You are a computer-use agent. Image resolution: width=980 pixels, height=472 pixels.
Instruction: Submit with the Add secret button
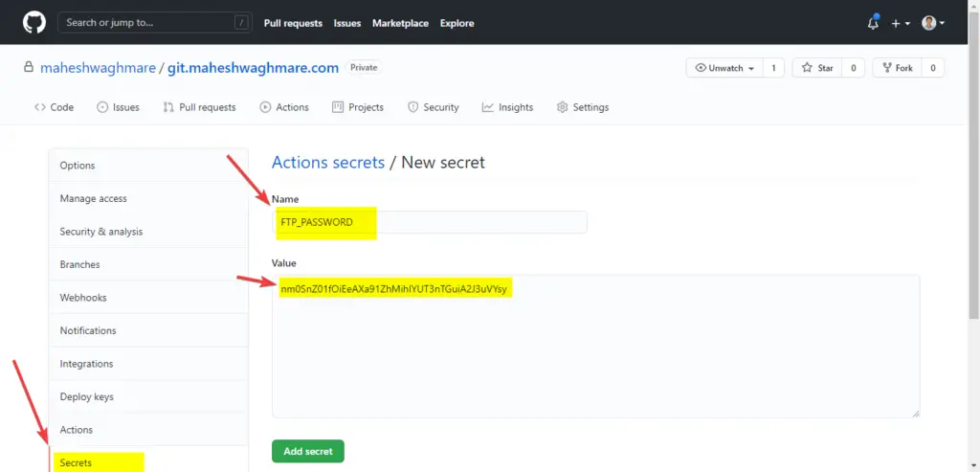tap(308, 451)
